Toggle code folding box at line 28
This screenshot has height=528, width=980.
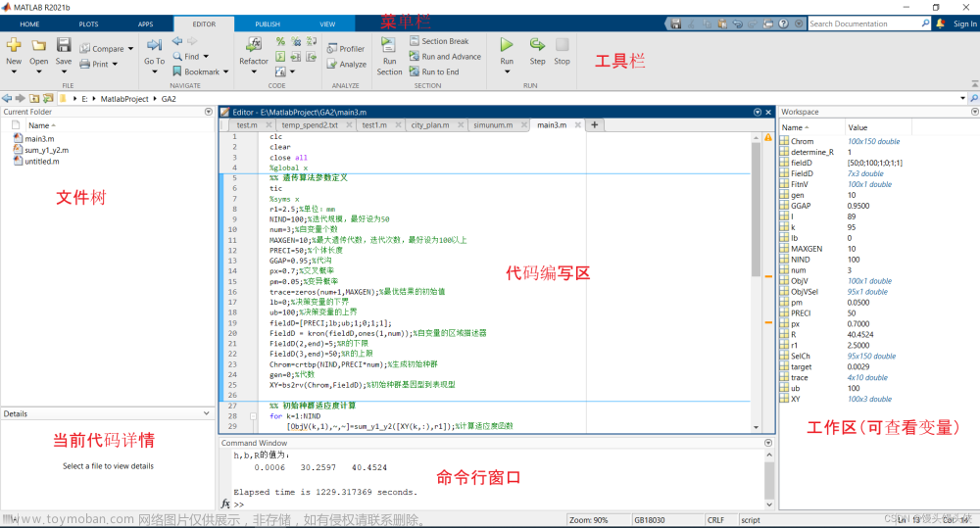coord(253,415)
